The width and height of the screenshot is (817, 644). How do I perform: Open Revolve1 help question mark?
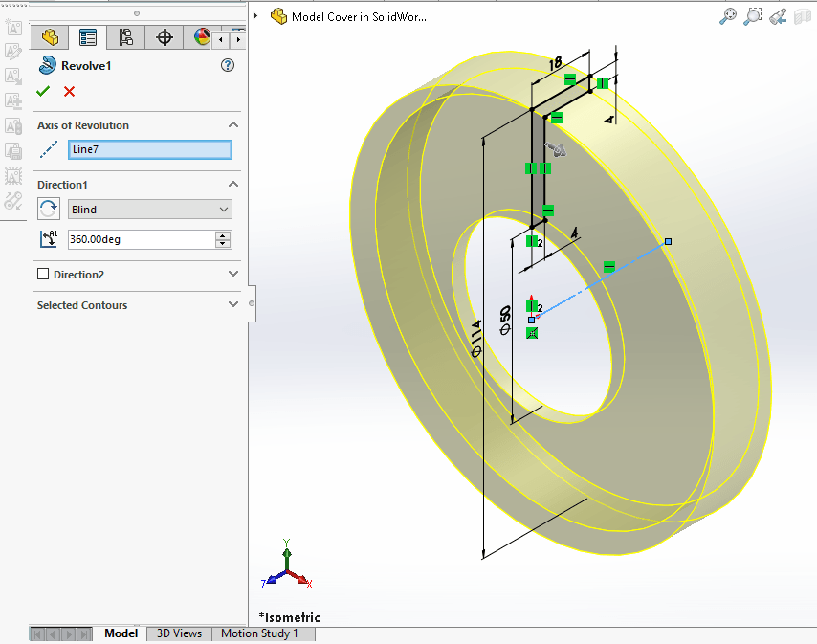227,65
